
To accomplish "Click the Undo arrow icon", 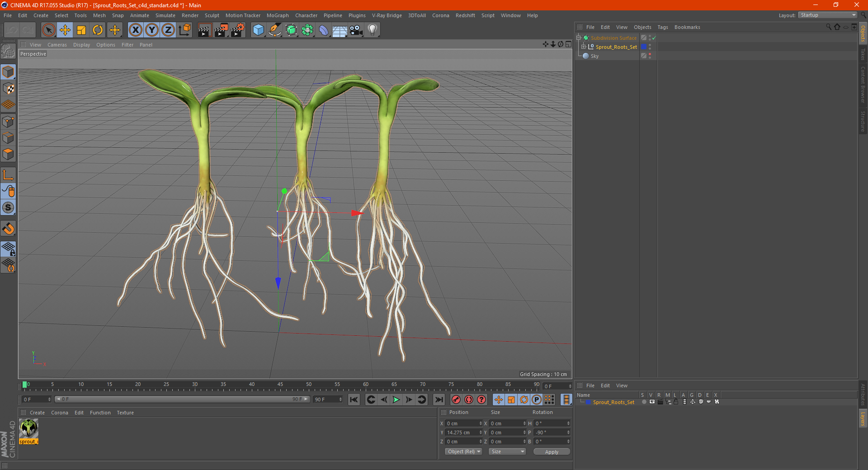I will coord(12,30).
